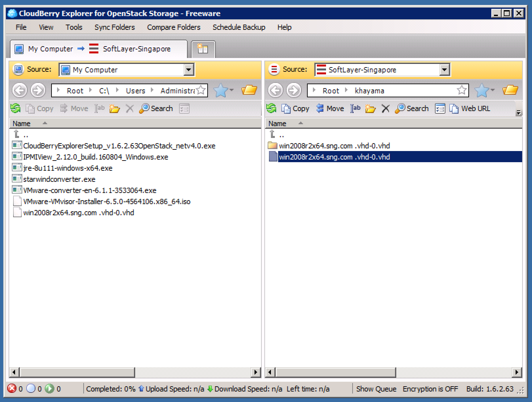532x402 pixels.
Task: Open Tools menu
Action: pyautogui.click(x=74, y=27)
